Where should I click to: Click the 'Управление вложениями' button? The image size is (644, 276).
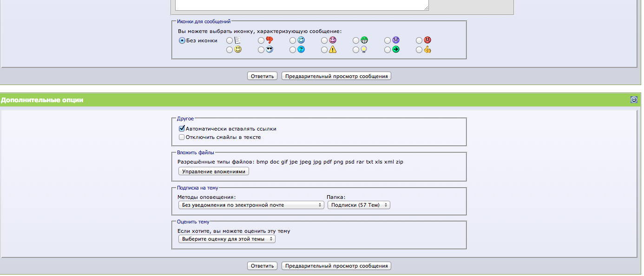pos(214,171)
